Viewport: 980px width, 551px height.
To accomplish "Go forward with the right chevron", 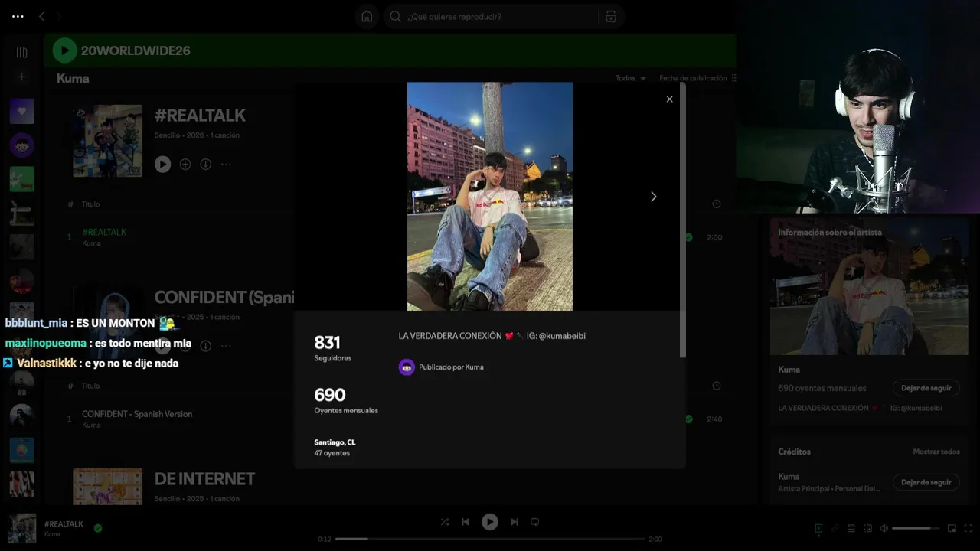I will pyautogui.click(x=59, y=16).
